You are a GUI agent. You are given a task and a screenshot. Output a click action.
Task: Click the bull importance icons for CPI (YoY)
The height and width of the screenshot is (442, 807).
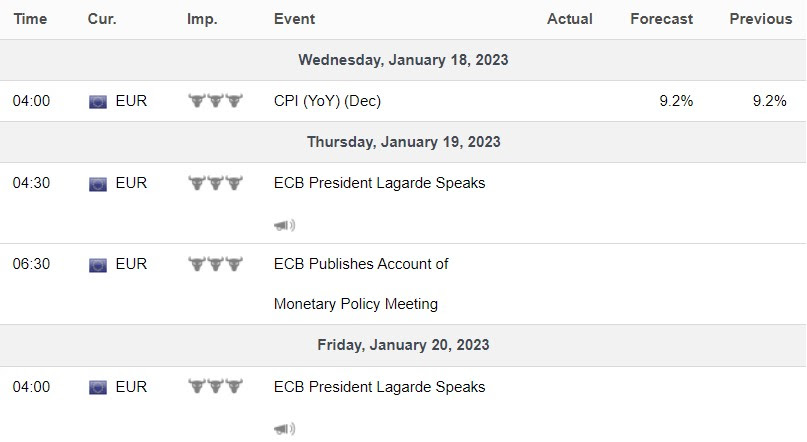(x=216, y=101)
